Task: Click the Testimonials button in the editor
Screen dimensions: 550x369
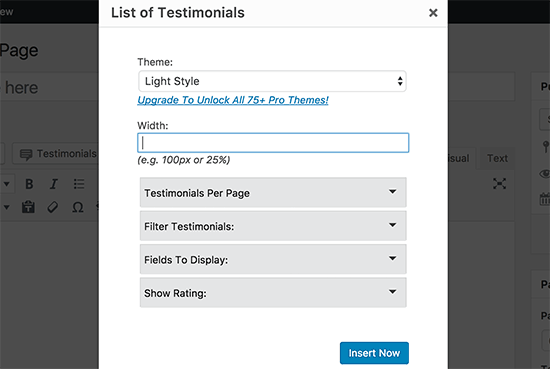Action: coord(56,154)
